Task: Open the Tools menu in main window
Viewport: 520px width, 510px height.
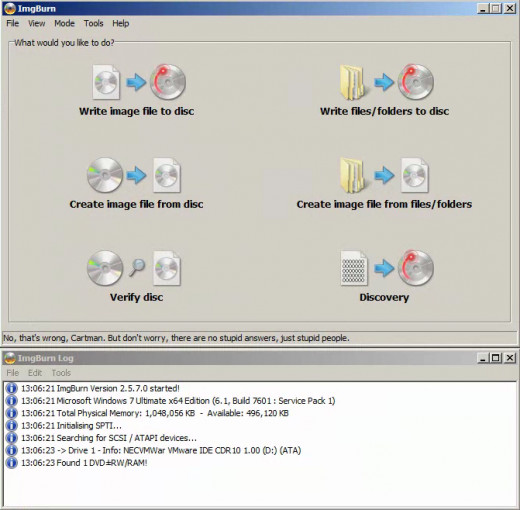Action: (x=93, y=23)
